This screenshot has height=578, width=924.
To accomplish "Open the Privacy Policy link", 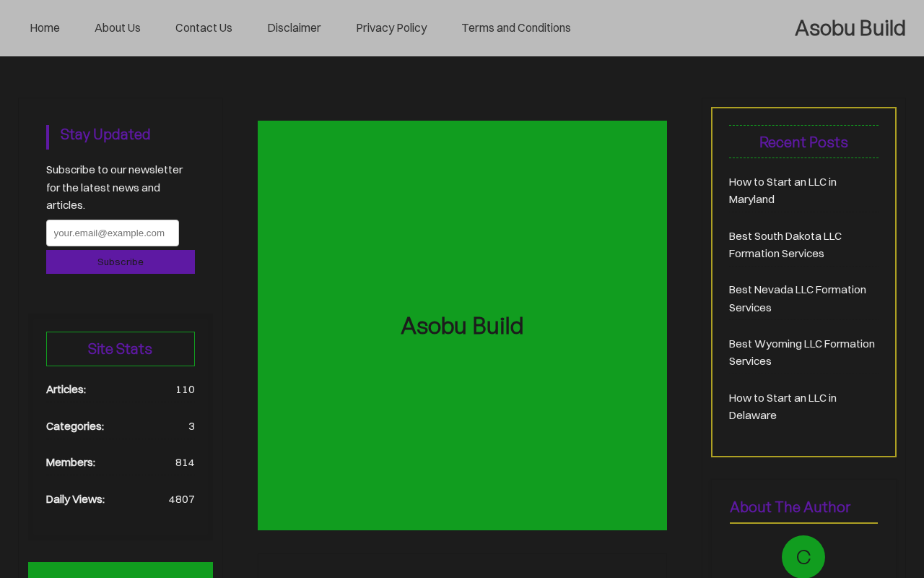I will pyautogui.click(x=391, y=28).
